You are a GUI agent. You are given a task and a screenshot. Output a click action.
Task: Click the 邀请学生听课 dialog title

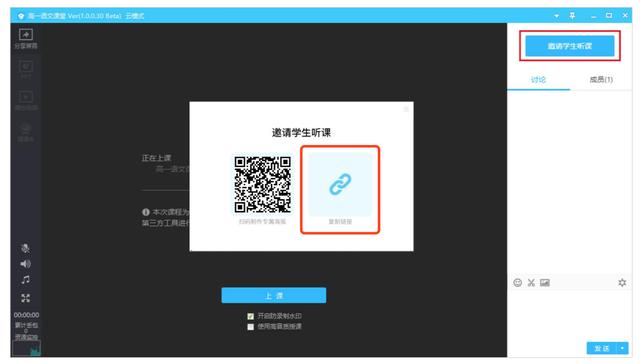(301, 133)
